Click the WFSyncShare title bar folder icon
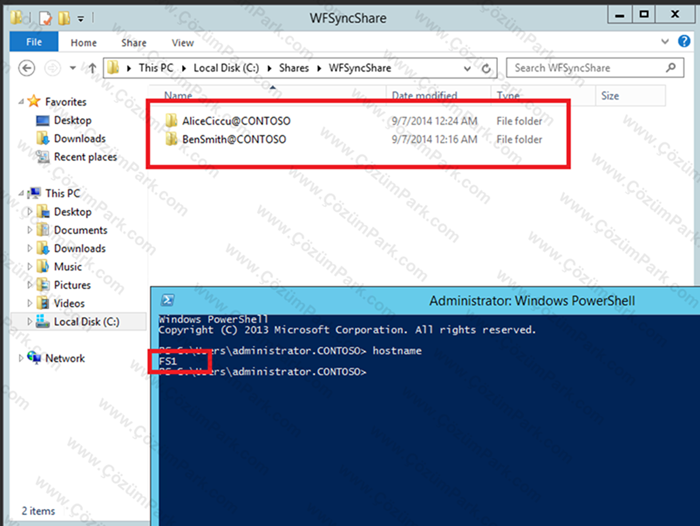 (x=17, y=18)
